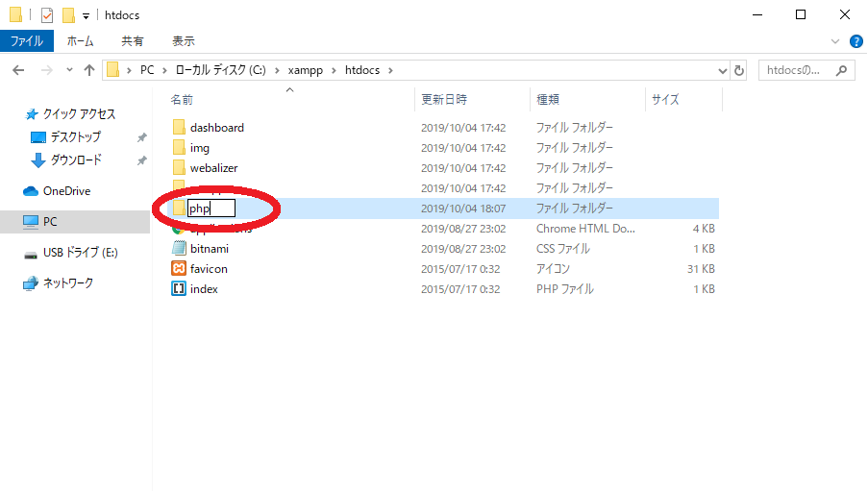868x491 pixels.
Task: Click htdocs in the address breadcrumb
Action: pyautogui.click(x=362, y=70)
